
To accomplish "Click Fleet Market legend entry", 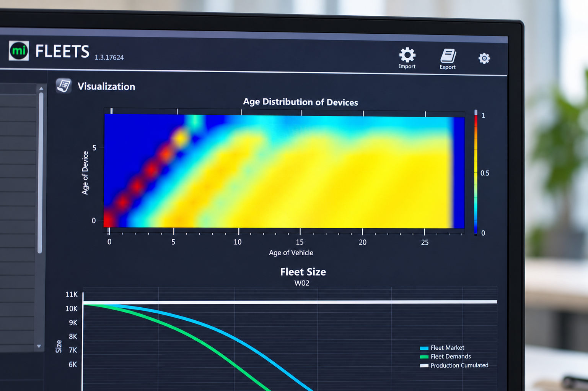I will pos(442,348).
